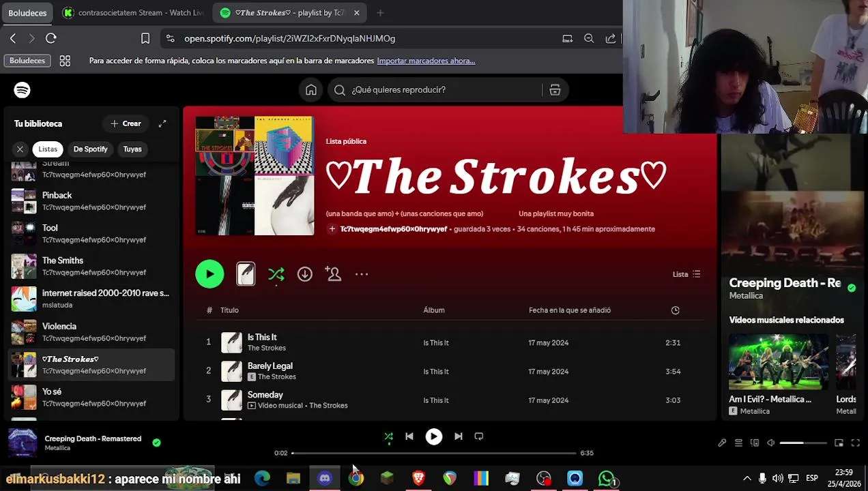Click the Álbum column header

[434, 310]
